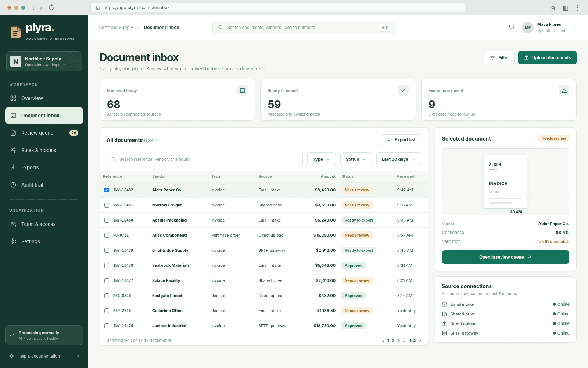Screen dimensions: 588x368
Task: Click the MF user avatar
Action: click(x=528, y=28)
